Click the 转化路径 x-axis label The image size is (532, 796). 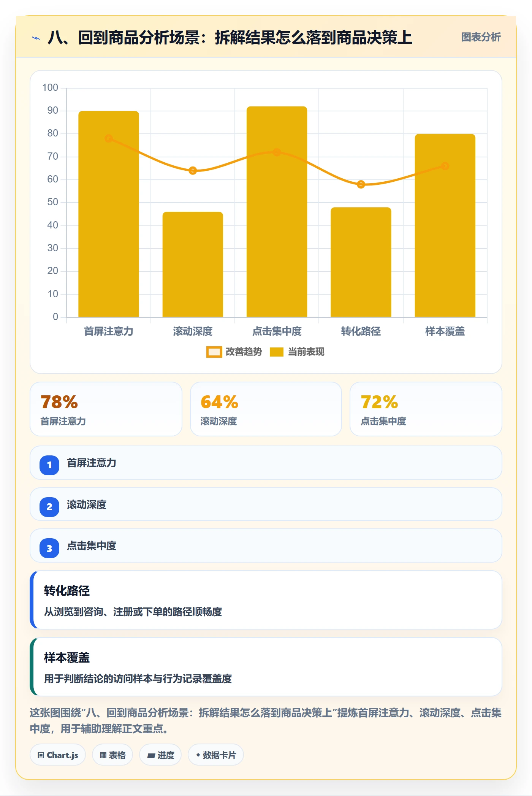coord(361,331)
